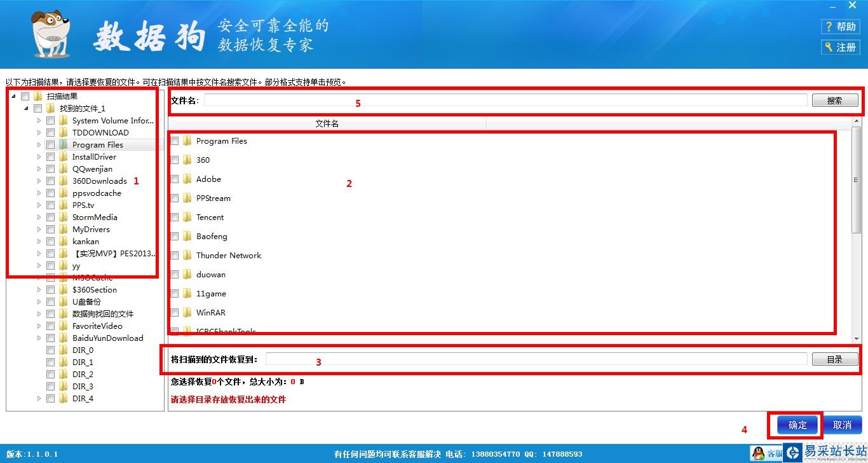Click the 11game folder icon

click(187, 294)
